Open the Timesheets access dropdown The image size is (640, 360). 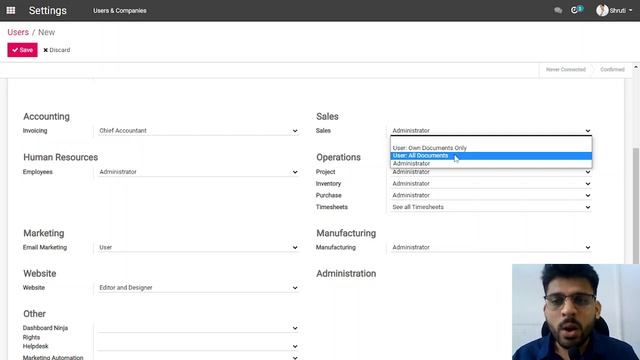coord(491,207)
